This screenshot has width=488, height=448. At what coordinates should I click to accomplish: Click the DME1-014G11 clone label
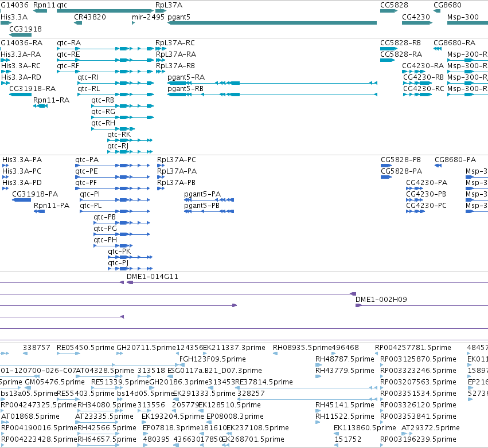(x=153, y=277)
